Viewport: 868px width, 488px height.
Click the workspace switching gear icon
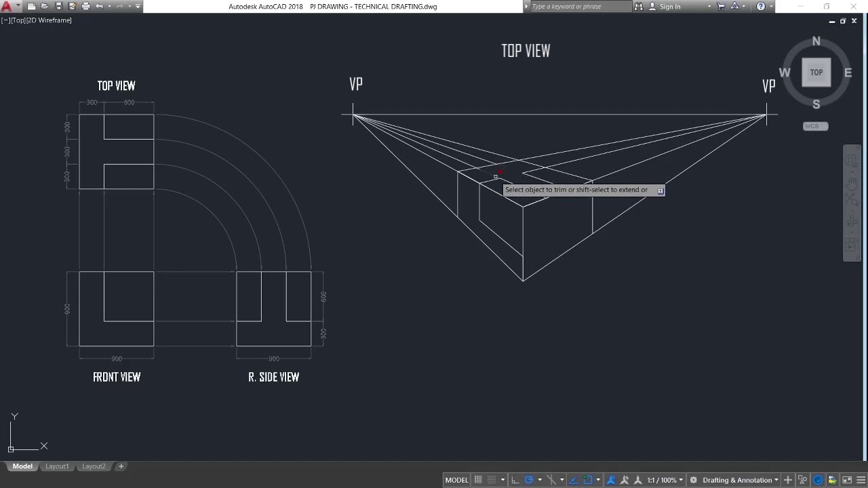693,480
